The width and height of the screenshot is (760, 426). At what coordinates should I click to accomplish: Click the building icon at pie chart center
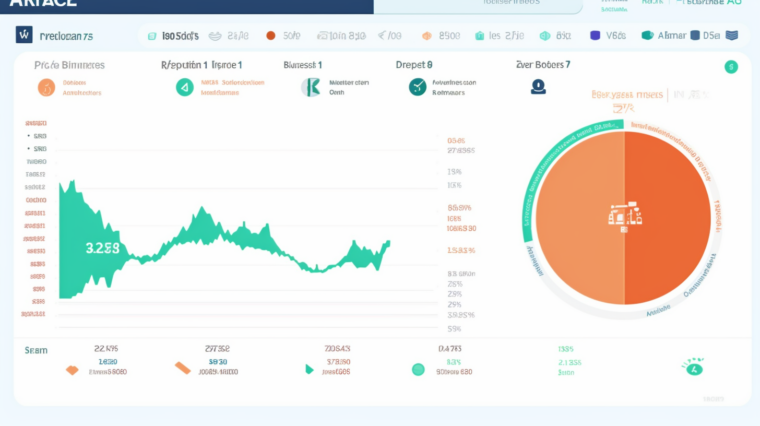pos(624,214)
